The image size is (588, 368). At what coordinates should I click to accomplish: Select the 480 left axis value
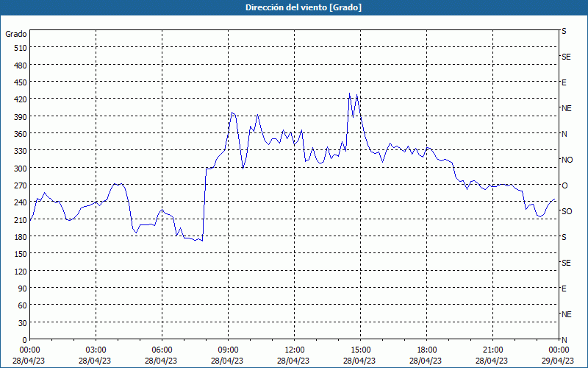tap(21, 66)
